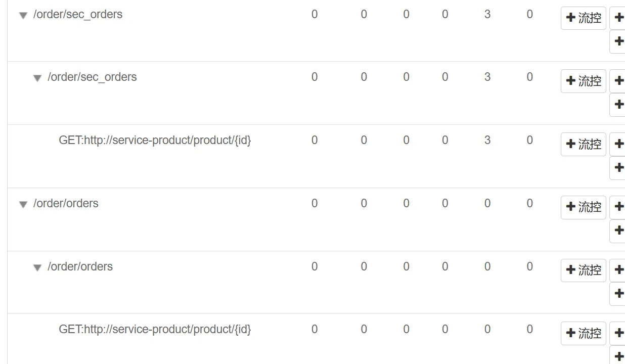Select GET service-product resource under /order/sec_orders
Viewport: 625px width, 364px height.
click(x=155, y=140)
